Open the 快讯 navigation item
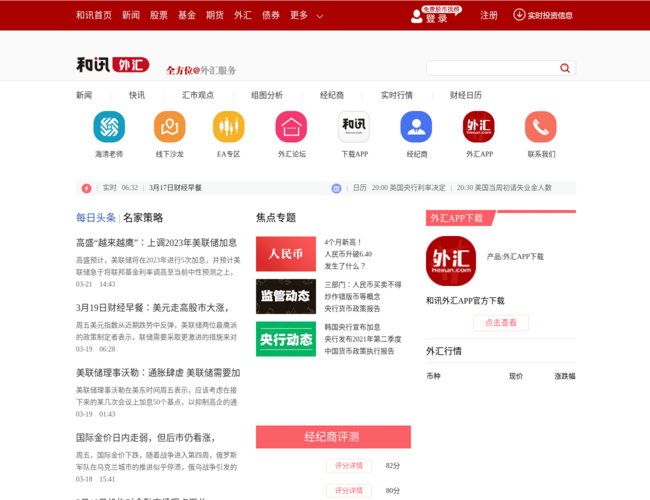This screenshot has width=650, height=500. [x=137, y=95]
